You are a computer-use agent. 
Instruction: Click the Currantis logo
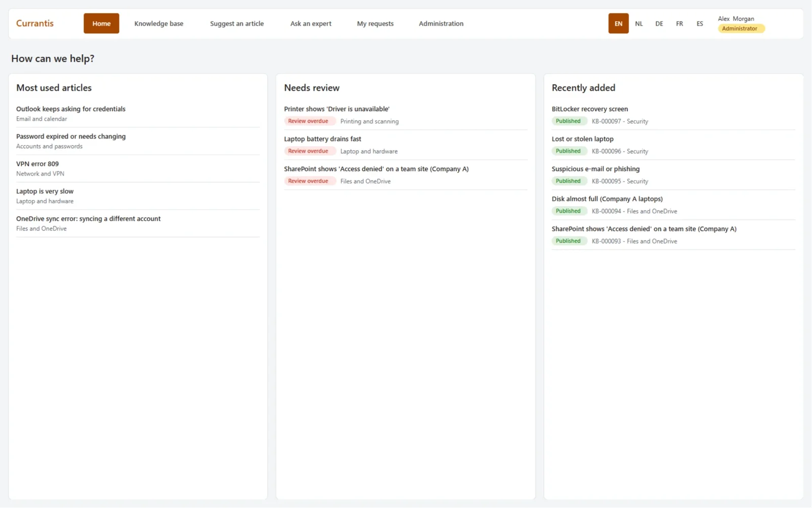[35, 23]
